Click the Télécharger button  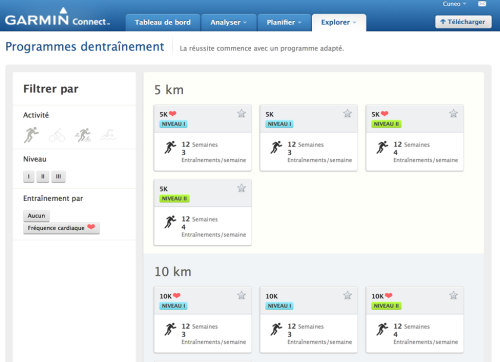point(463,22)
